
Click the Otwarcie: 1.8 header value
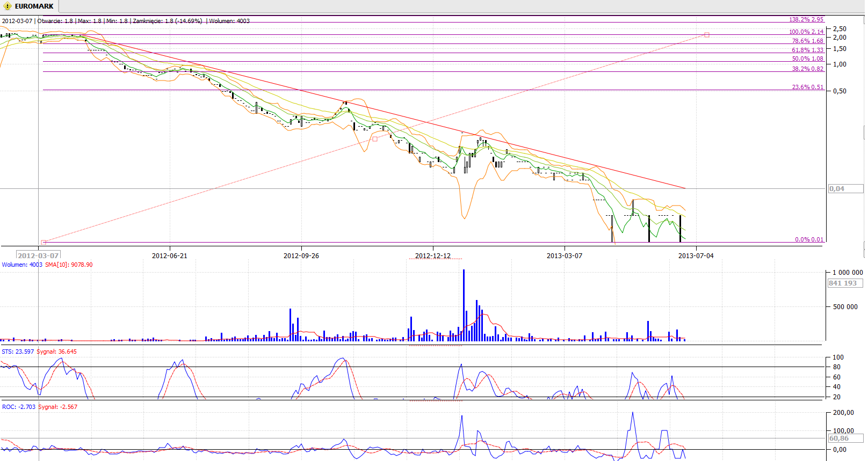pos(55,21)
